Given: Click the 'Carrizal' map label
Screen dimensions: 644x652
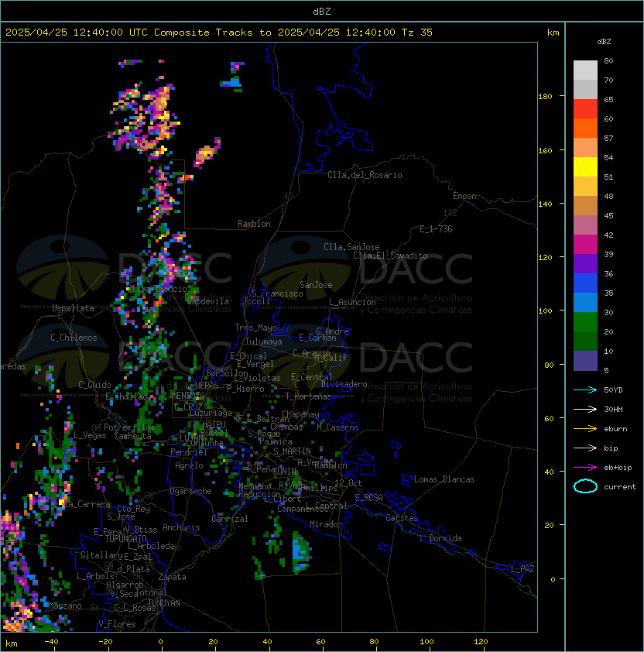Looking at the screenshot, I should click(x=229, y=519).
